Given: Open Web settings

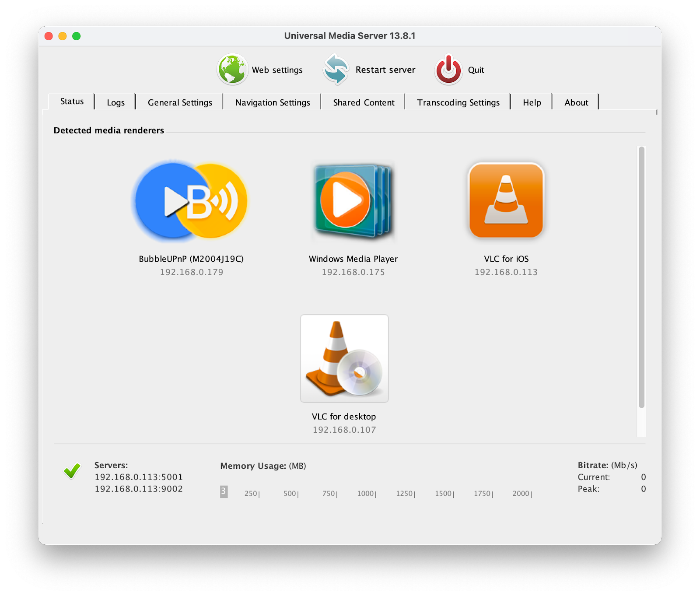Looking at the screenshot, I should 277,70.
